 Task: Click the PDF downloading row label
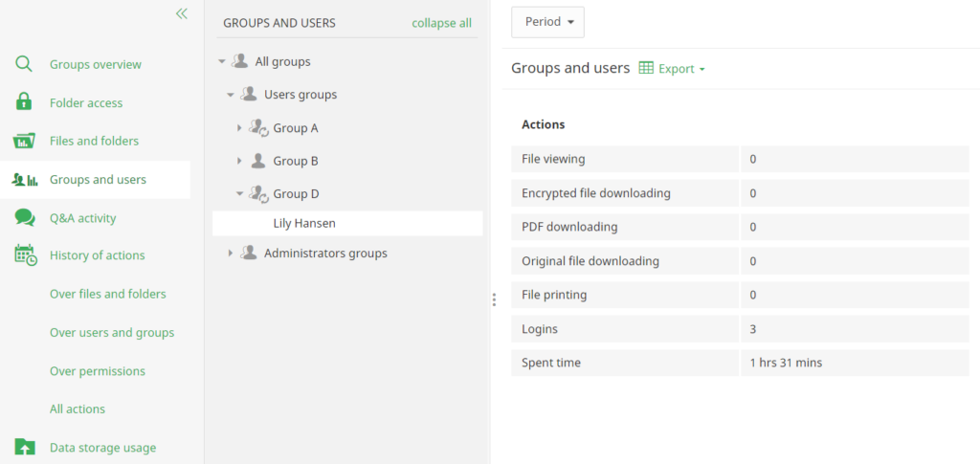(x=569, y=227)
